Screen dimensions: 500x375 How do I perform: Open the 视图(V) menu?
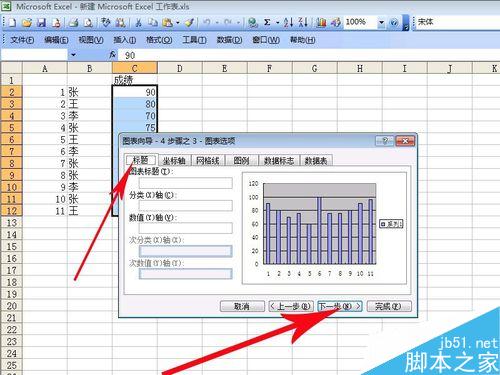[x=91, y=40]
